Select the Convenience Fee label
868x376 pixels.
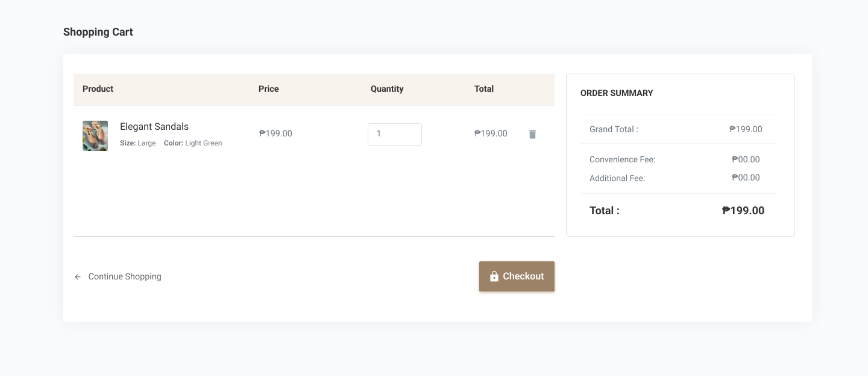[x=622, y=159]
